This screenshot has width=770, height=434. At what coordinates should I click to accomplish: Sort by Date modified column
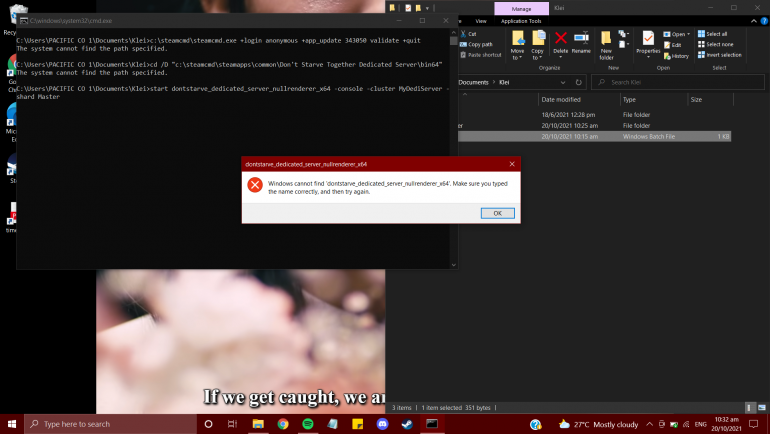click(579, 100)
